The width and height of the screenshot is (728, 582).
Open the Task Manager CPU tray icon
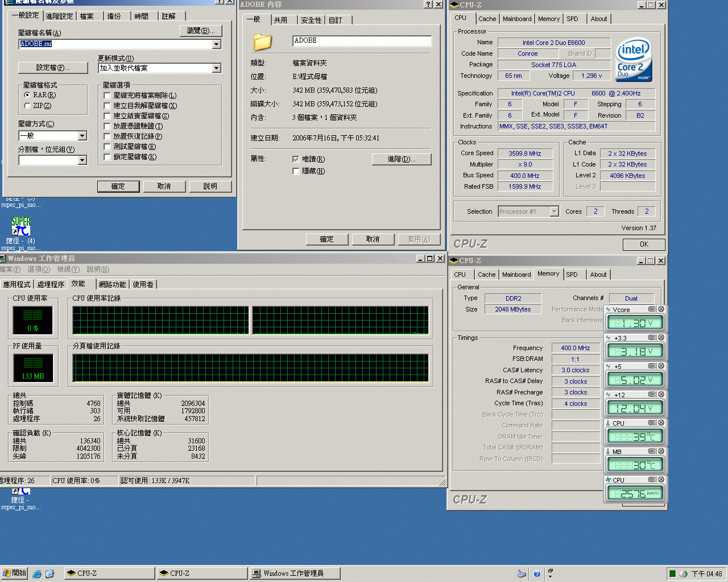(x=673, y=574)
